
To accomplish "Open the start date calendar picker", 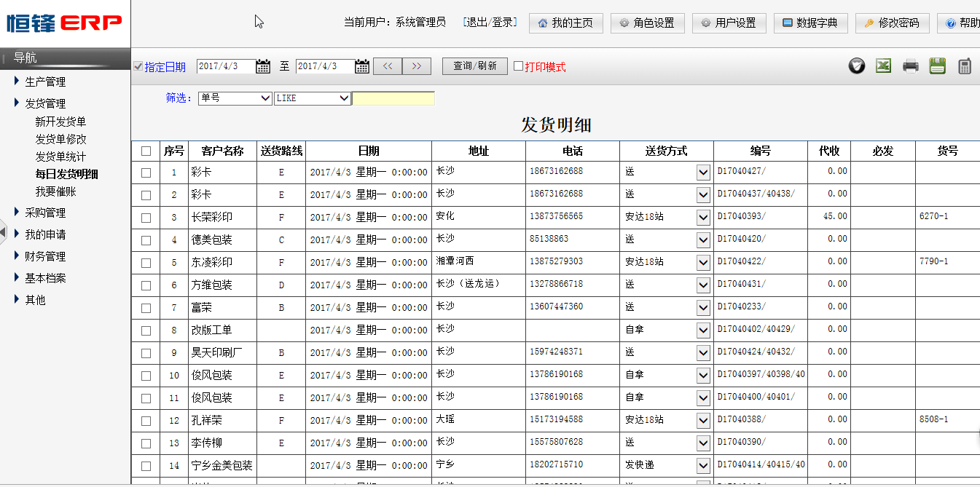I will point(263,66).
